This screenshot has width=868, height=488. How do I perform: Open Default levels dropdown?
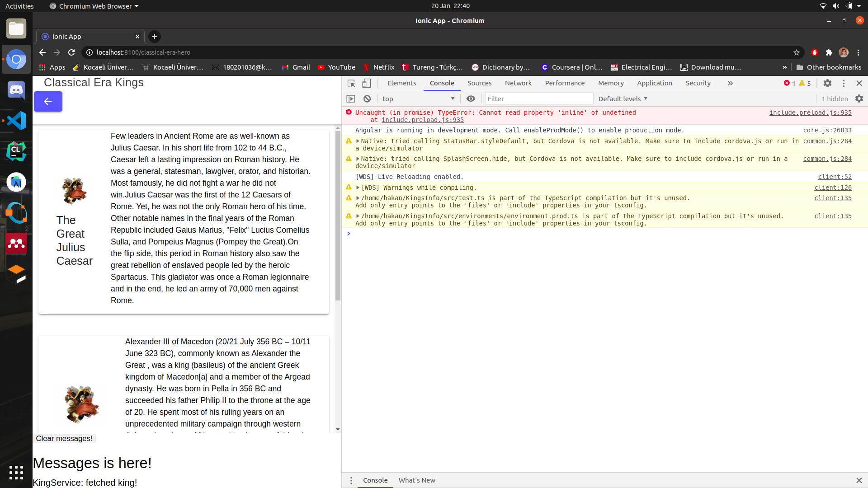[623, 99]
